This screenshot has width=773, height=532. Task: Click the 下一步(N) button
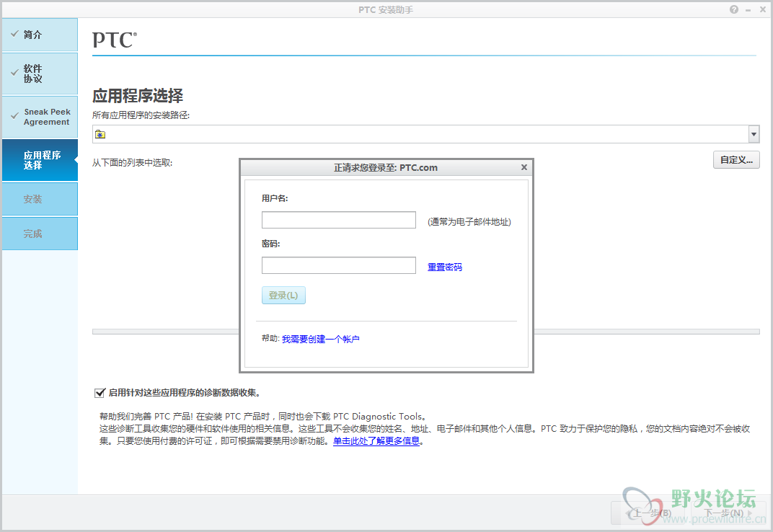(728, 513)
